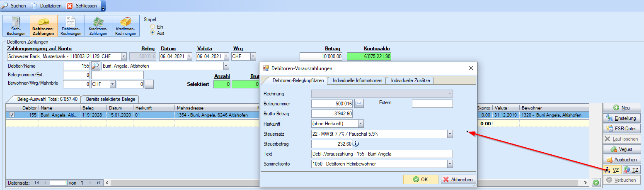Open Individuelle Zusätze tab
The height and width of the screenshot is (190, 644).
tap(410, 80)
